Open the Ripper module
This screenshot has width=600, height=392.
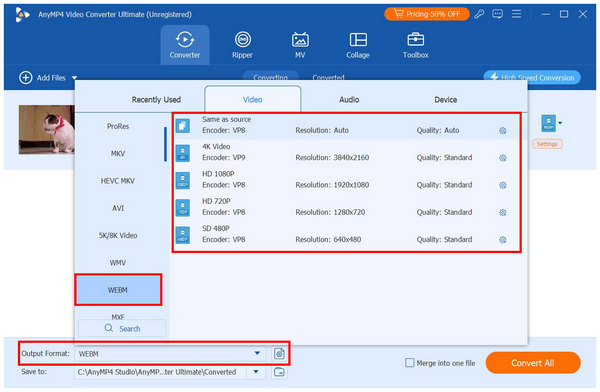243,45
